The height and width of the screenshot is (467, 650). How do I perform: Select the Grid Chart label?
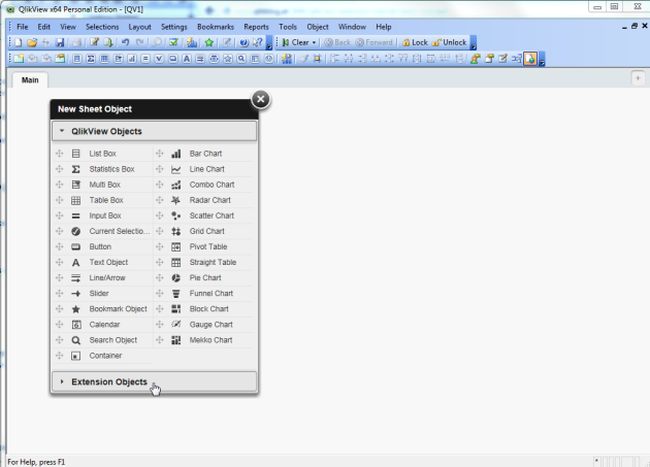207,231
